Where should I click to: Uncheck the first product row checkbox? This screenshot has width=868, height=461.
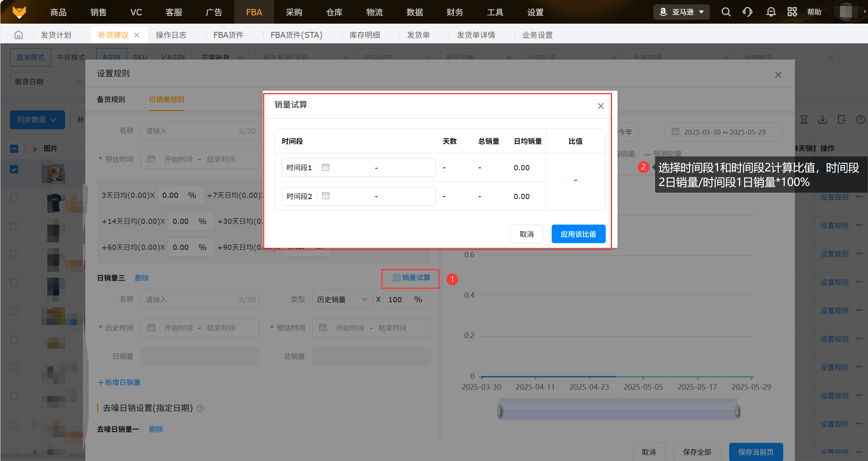click(14, 169)
